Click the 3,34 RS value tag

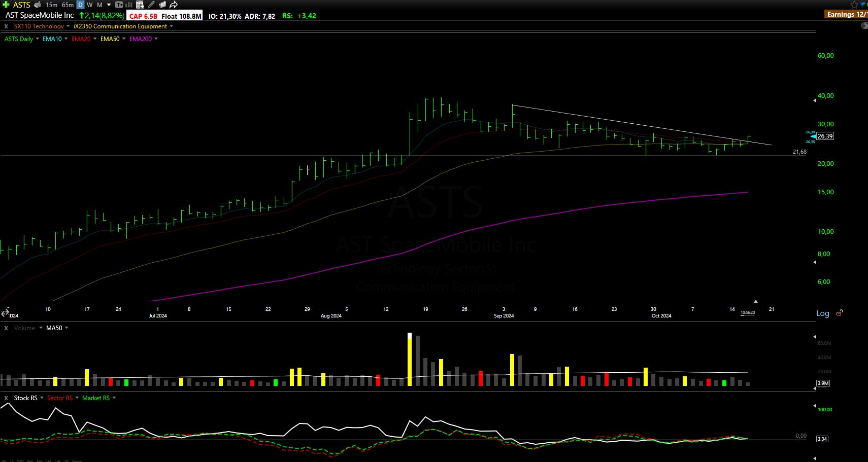point(822,439)
